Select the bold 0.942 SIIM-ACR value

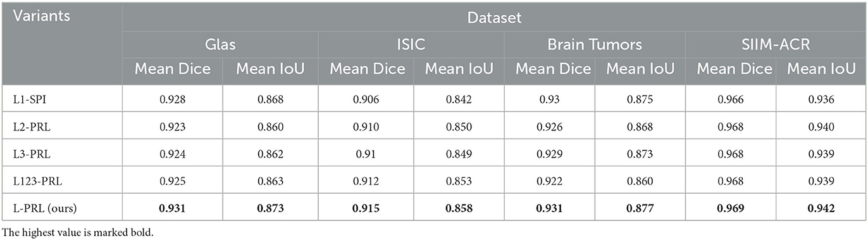[x=821, y=207]
